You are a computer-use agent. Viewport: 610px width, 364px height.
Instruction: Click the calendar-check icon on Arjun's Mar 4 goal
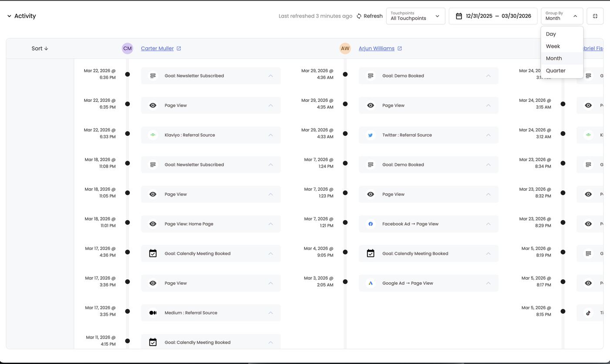click(370, 253)
